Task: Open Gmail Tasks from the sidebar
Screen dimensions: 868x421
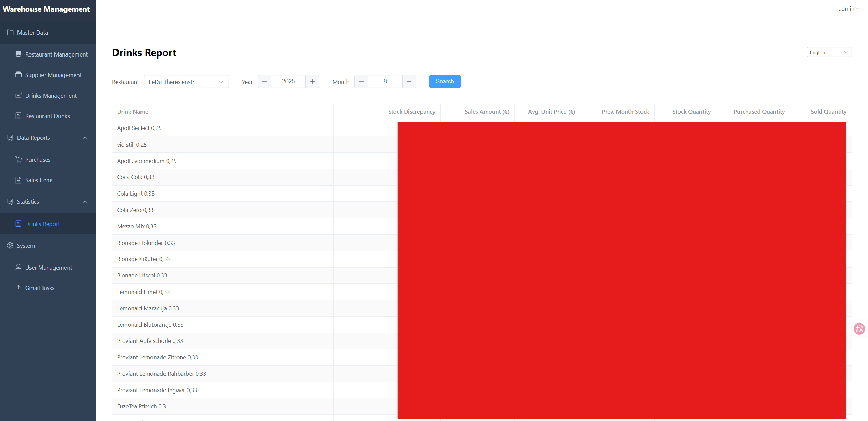Action: coord(40,288)
